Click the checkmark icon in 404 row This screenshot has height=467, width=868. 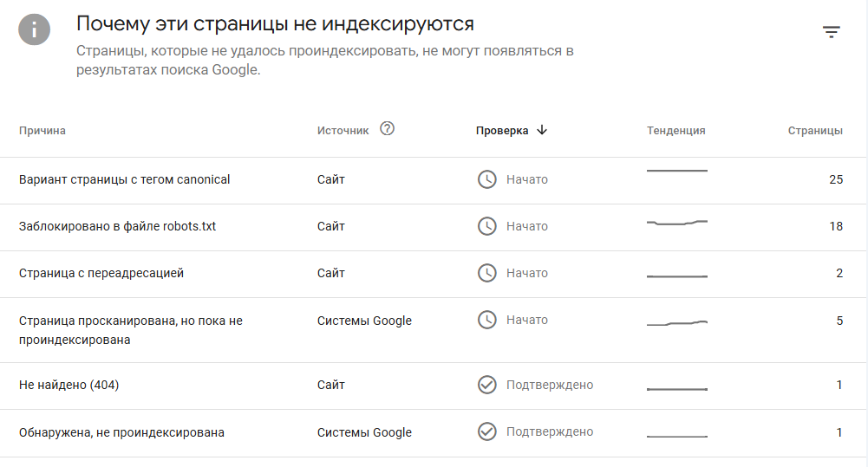click(x=487, y=385)
